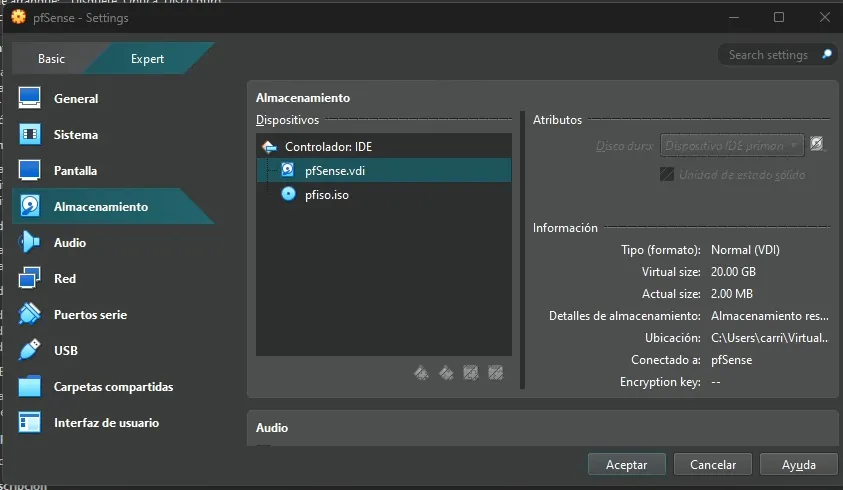
Task: Click the search magnifier icon
Action: 827,54
